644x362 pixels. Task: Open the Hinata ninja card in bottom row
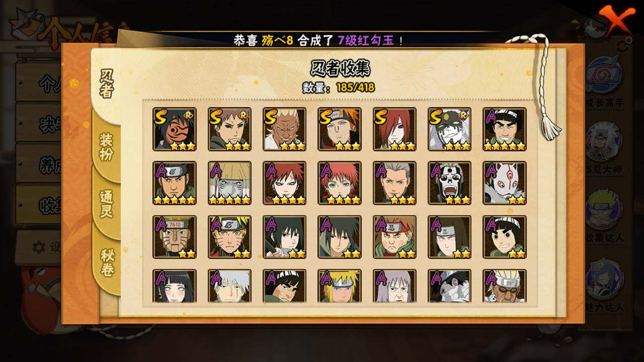pos(175,286)
